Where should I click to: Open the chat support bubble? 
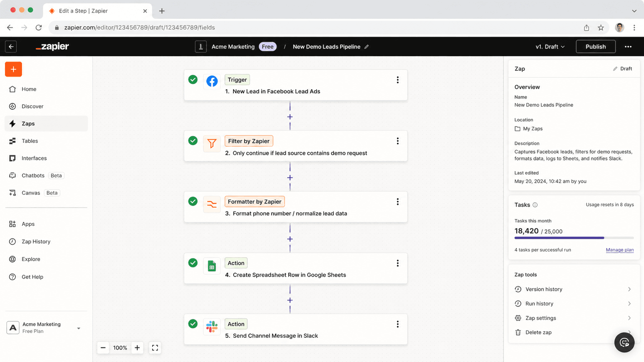coord(624,342)
